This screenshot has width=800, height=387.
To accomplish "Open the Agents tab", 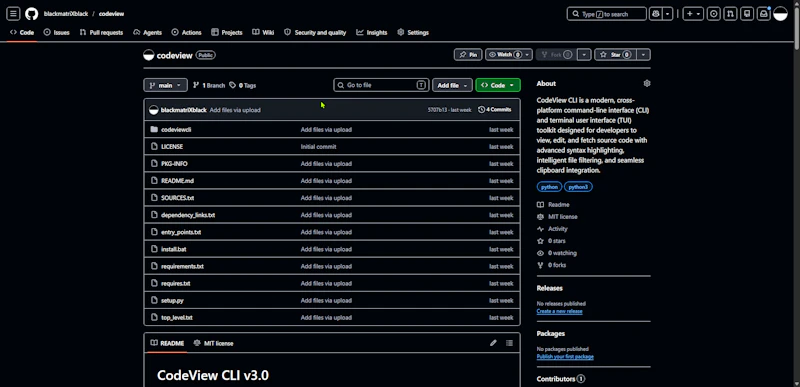I will pos(147,33).
